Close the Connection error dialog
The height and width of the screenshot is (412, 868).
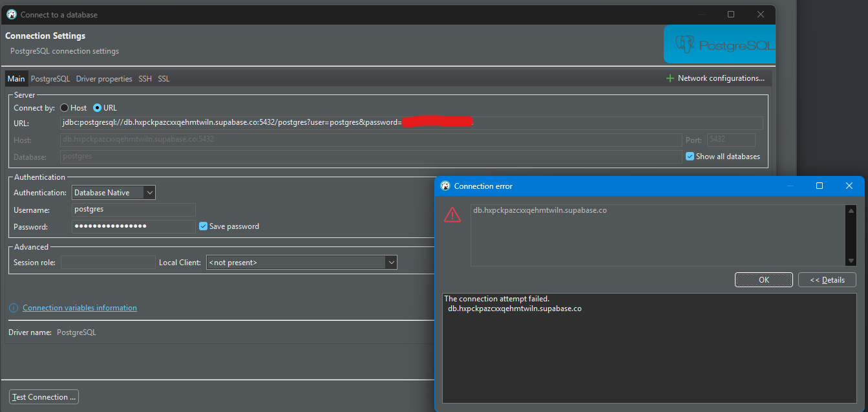click(x=849, y=186)
